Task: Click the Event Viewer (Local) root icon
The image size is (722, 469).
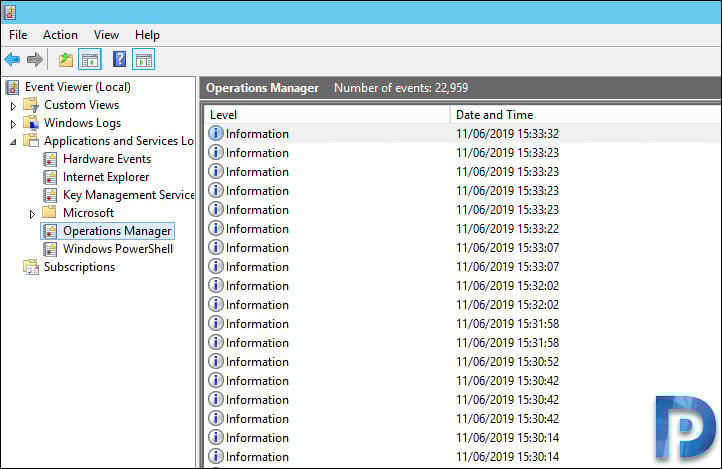Action: tap(12, 87)
